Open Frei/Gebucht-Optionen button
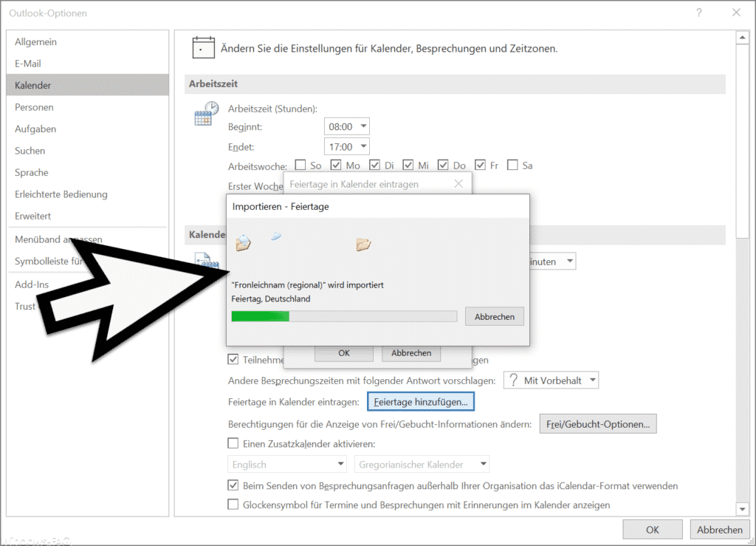Screen dimensions: 756x546 point(598,424)
